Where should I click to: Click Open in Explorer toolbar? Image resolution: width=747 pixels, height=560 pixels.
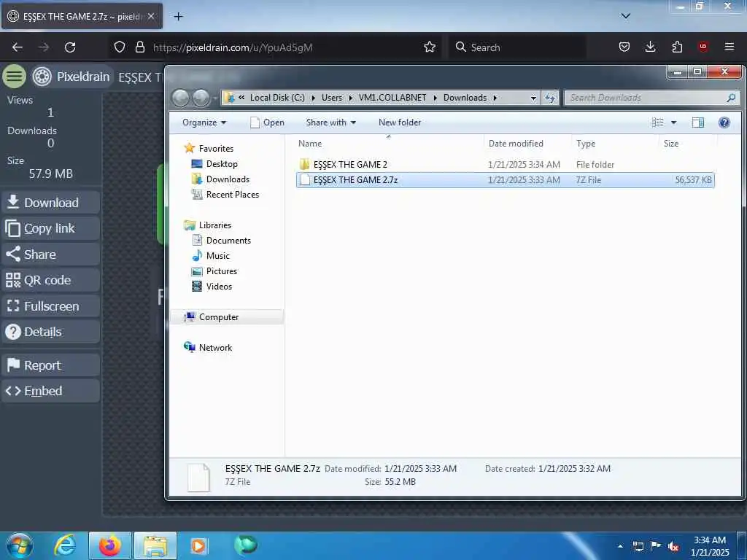coord(267,122)
